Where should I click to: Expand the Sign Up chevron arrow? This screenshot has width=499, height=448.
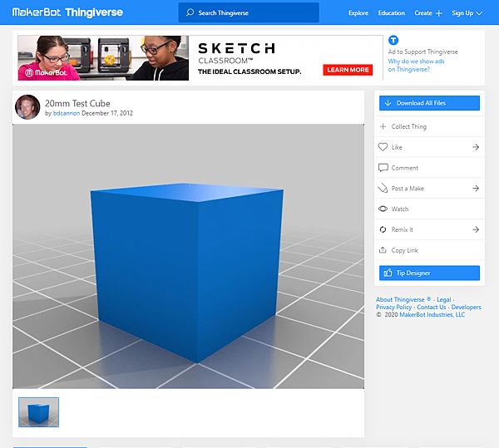[479, 13]
